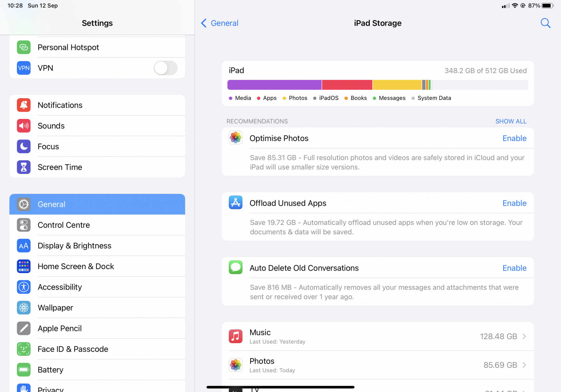Toggle the VPN switch
This screenshot has height=392, width=561.
tap(165, 68)
